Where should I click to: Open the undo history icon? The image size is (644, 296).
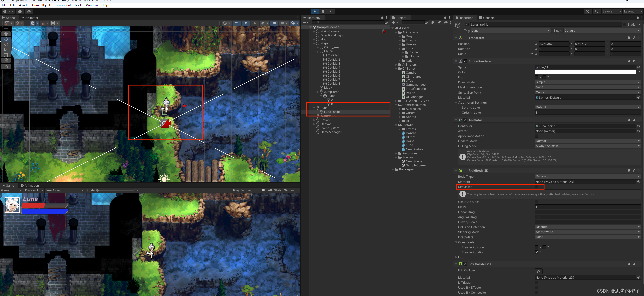(587, 11)
